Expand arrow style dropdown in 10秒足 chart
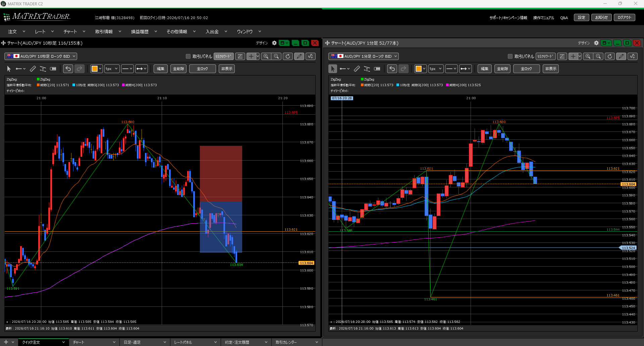 point(142,69)
